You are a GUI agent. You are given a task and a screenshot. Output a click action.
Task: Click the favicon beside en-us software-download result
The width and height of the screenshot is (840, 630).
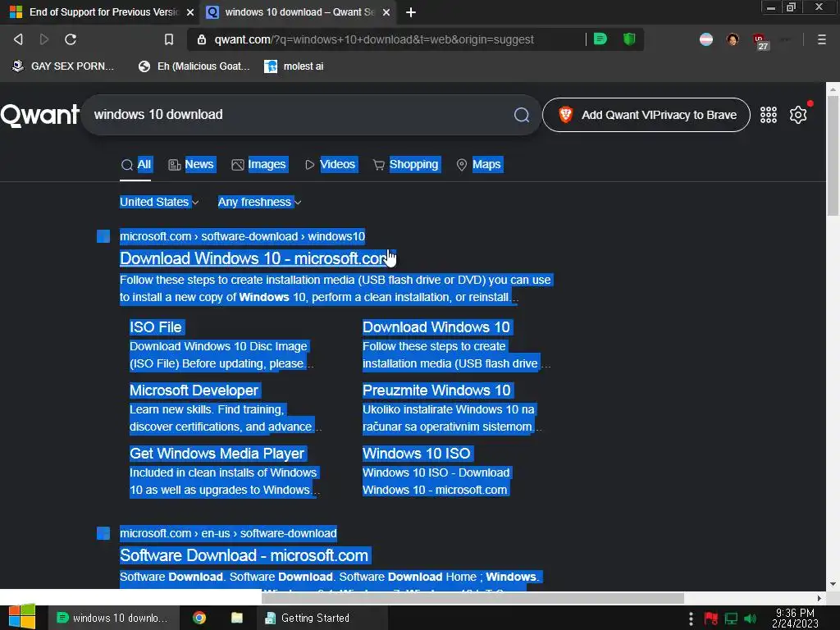click(103, 533)
